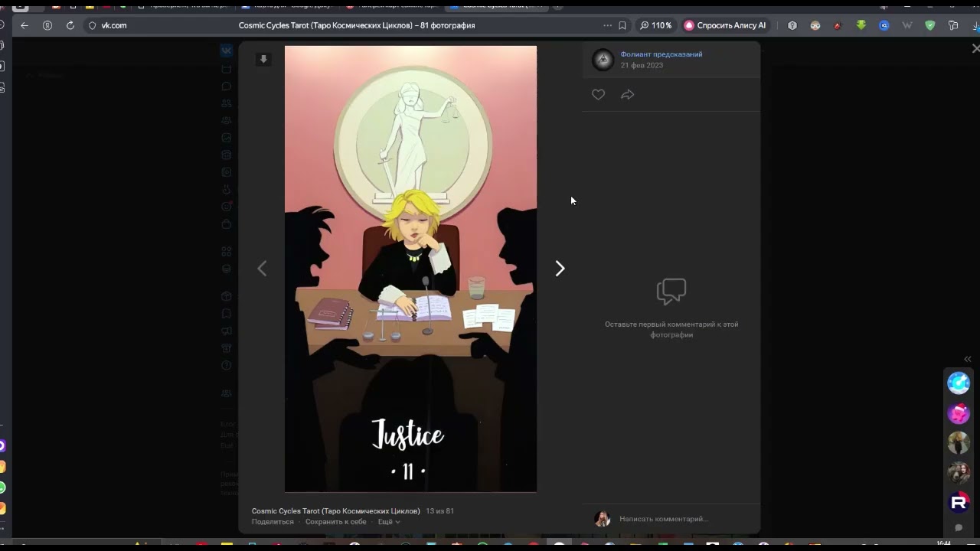Open the green download arrow extension
This screenshot has width=980, height=551.
(861, 25)
